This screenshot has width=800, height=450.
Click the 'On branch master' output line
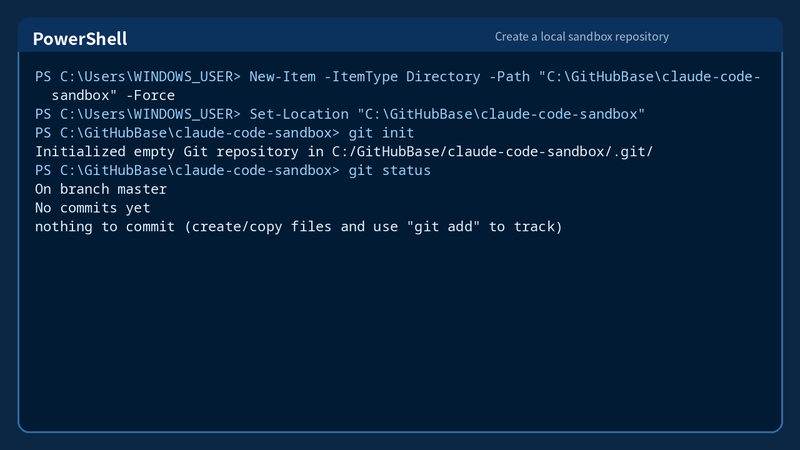(x=101, y=189)
